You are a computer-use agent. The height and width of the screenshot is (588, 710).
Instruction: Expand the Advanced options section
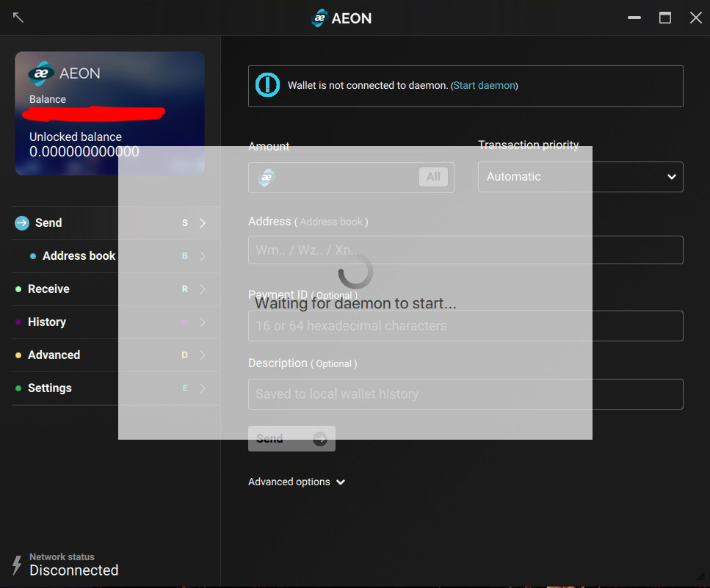(297, 482)
